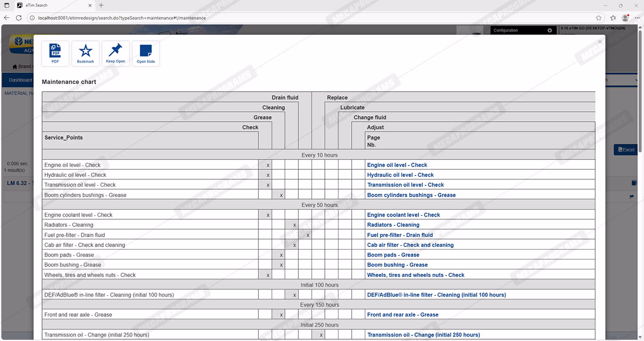The height and width of the screenshot is (341, 644).
Task: Open the Engine oil level - Check link
Action: point(397,165)
